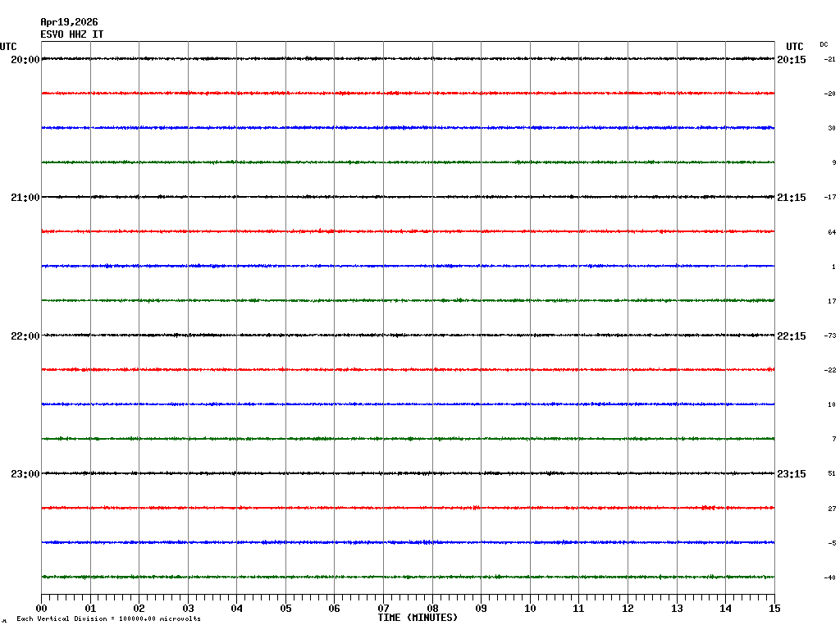
Task: Click the DC column header
Action: point(824,44)
